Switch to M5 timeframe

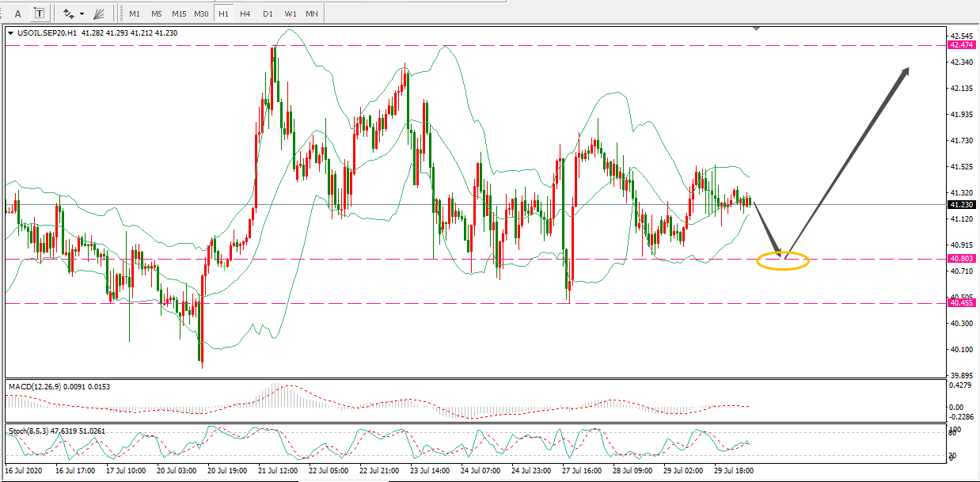tap(157, 14)
